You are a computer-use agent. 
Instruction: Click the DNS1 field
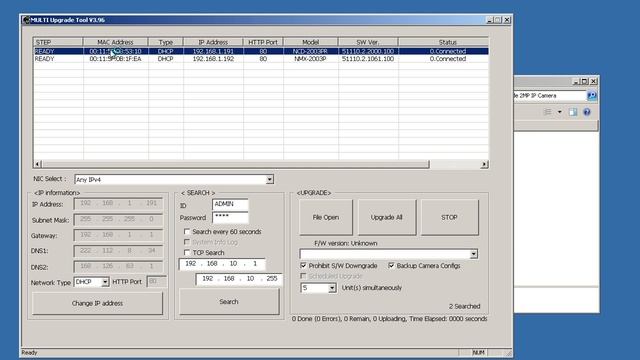pos(118,251)
